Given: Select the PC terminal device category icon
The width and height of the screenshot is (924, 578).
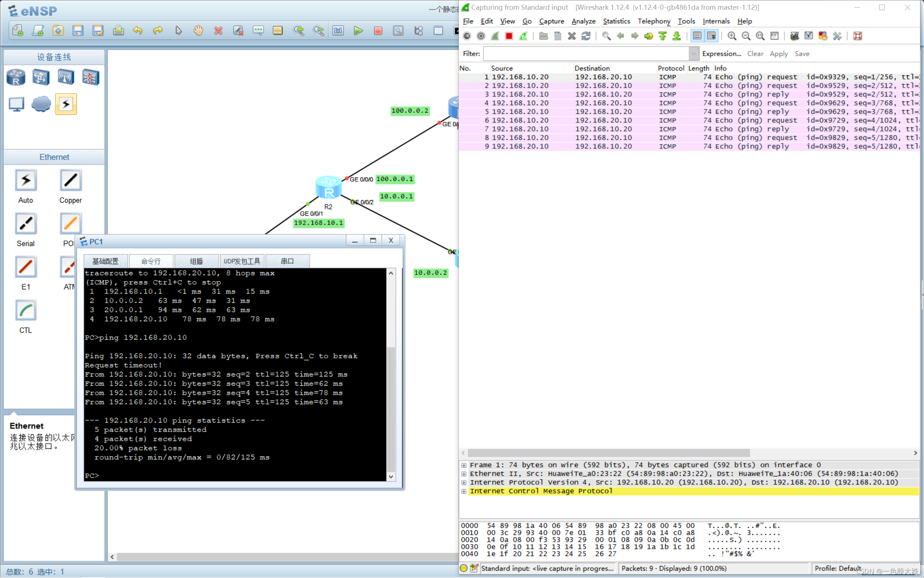Looking at the screenshot, I should pyautogui.click(x=16, y=104).
